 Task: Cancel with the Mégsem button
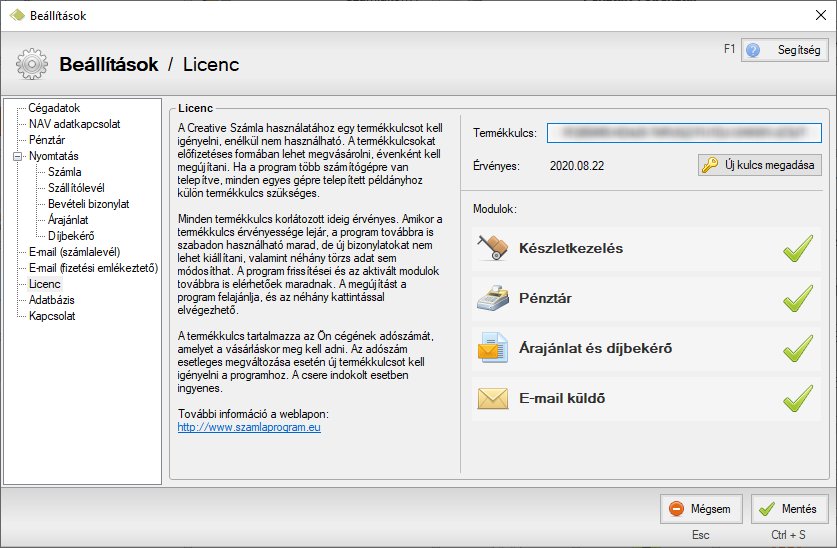click(701, 509)
